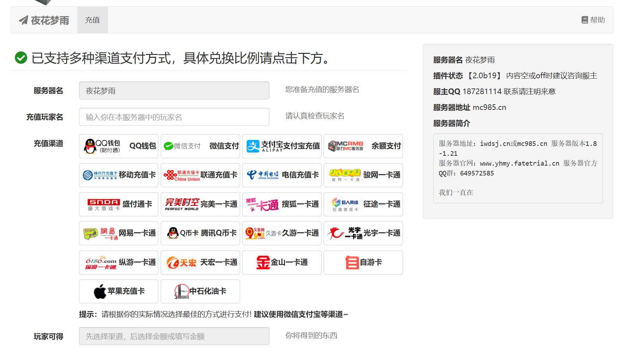The width and height of the screenshot is (623, 364).
Task: Pick the 骏网一卡通 channel
Action: point(363,175)
